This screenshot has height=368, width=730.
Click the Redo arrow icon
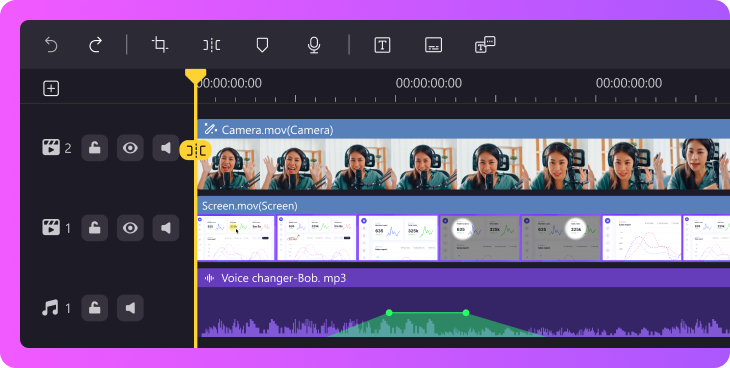tap(95, 45)
